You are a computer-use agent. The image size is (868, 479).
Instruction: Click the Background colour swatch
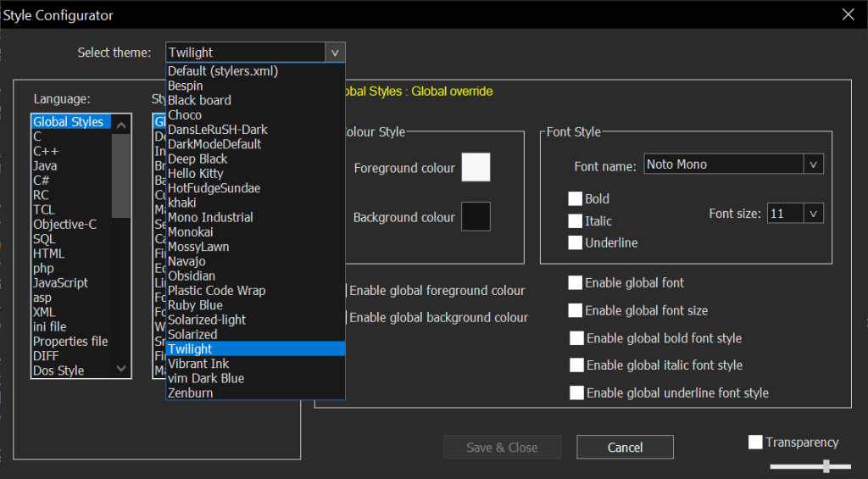[x=476, y=217]
